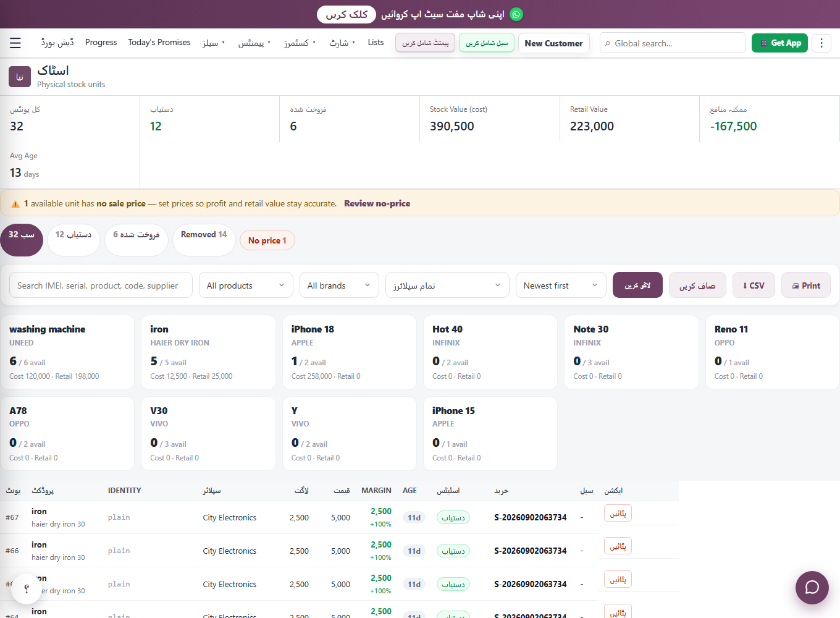Image resolution: width=840 pixels, height=618 pixels.
Task: Click the -167,500 ممکنہ منافع figure
Action: (733, 126)
